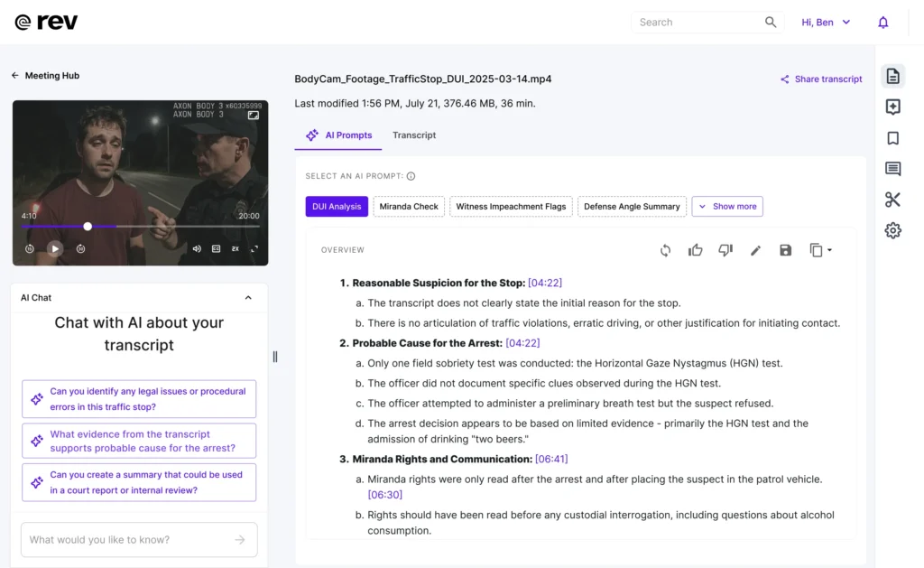Regenerate the DUI Analysis overview

[665, 250]
